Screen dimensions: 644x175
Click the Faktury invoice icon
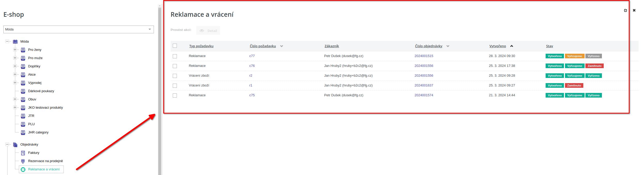coord(23,153)
